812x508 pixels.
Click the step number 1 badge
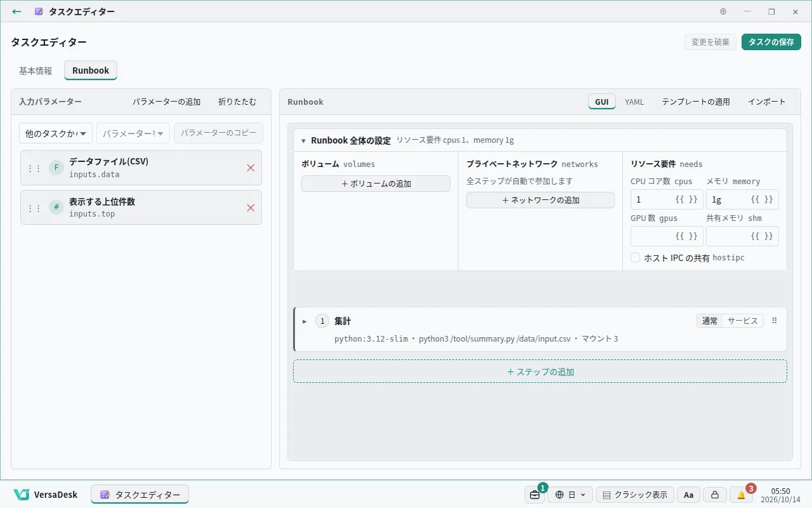322,321
